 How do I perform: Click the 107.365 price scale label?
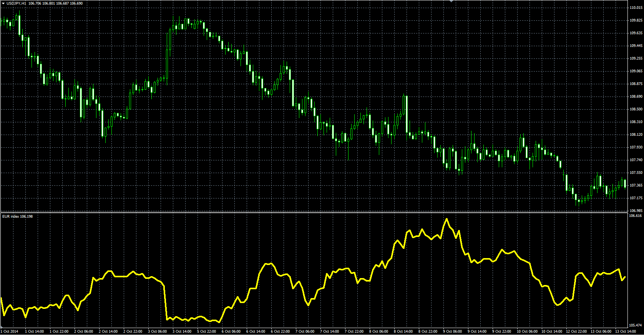636,185
